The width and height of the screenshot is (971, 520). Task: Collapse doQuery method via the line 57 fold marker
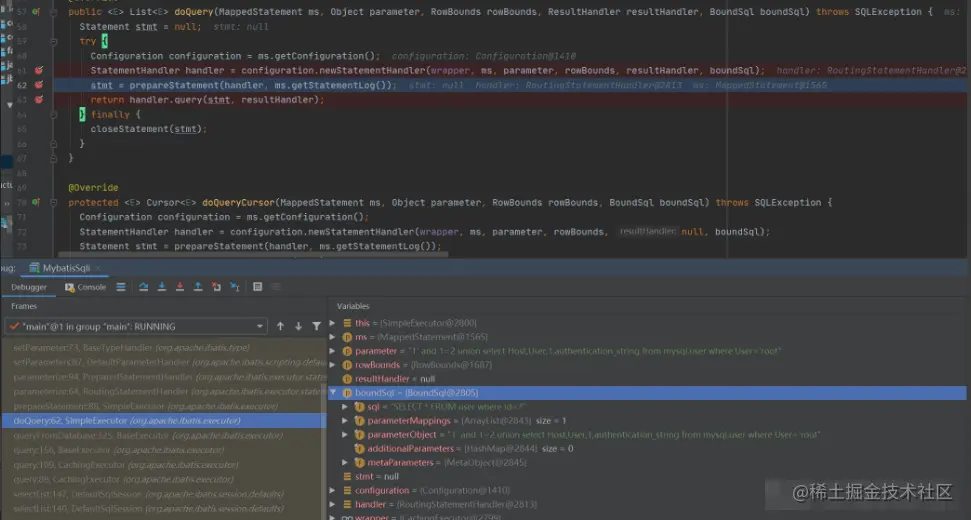coord(54,12)
